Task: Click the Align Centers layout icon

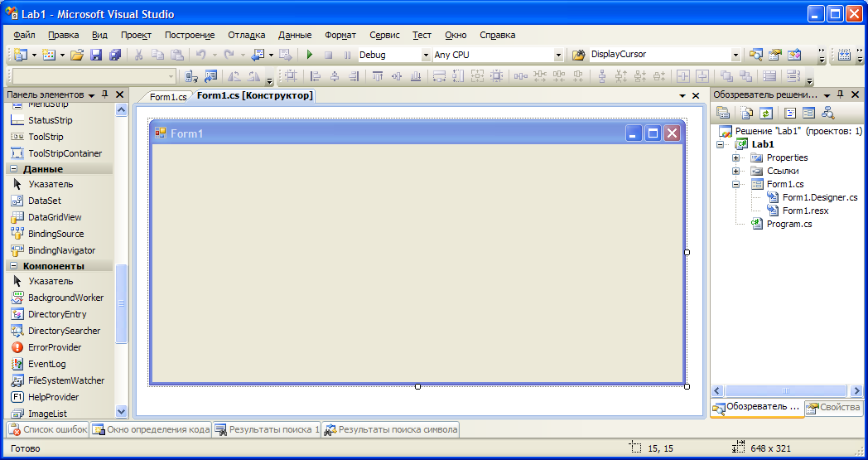Action: [x=335, y=76]
